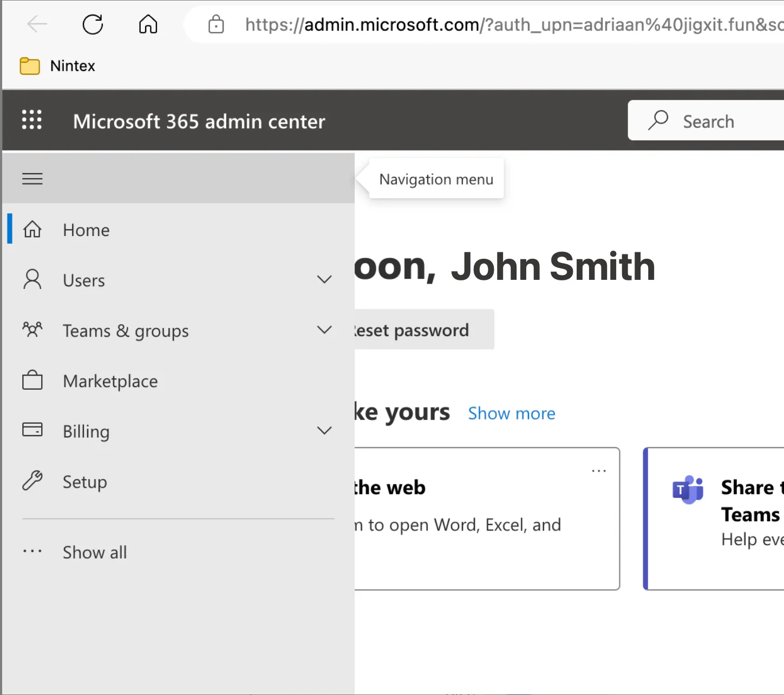Click Show all navigation items
Image resolution: width=784 pixels, height=695 pixels.
pos(179,552)
